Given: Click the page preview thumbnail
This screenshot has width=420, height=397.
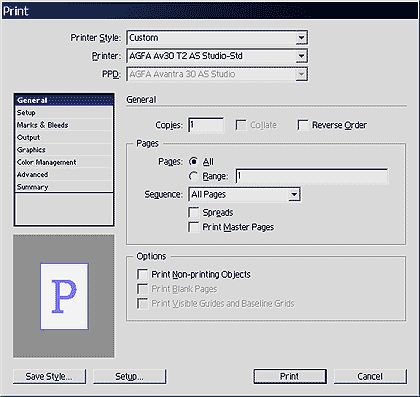Looking at the screenshot, I should coord(64,296).
